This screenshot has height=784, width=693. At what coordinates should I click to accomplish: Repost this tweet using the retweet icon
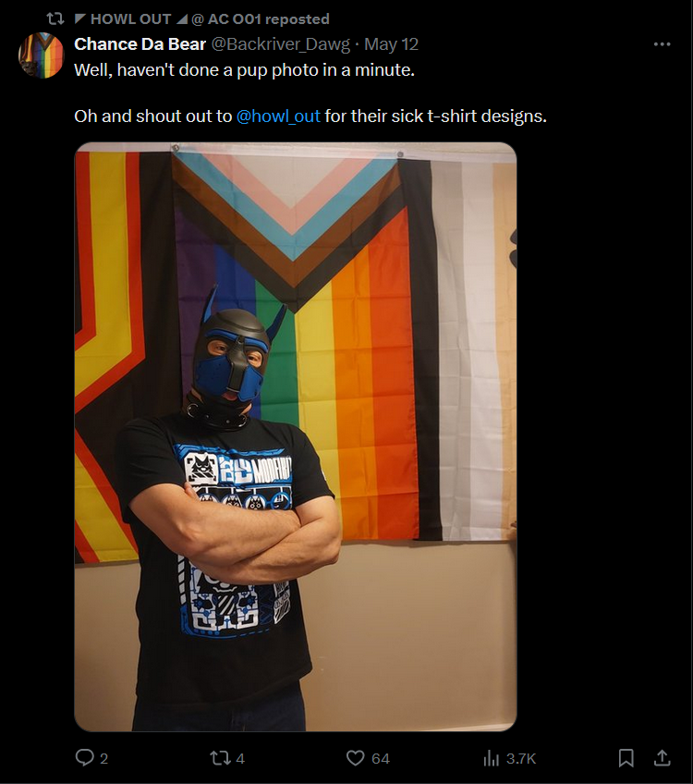pos(220,758)
